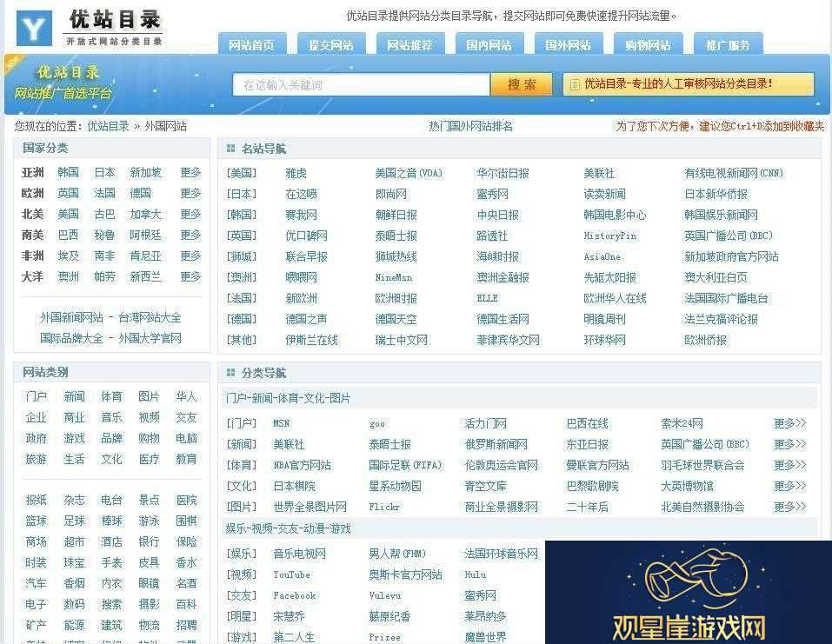Click the MSN link in 门户 row
The image size is (832, 644).
[281, 423]
